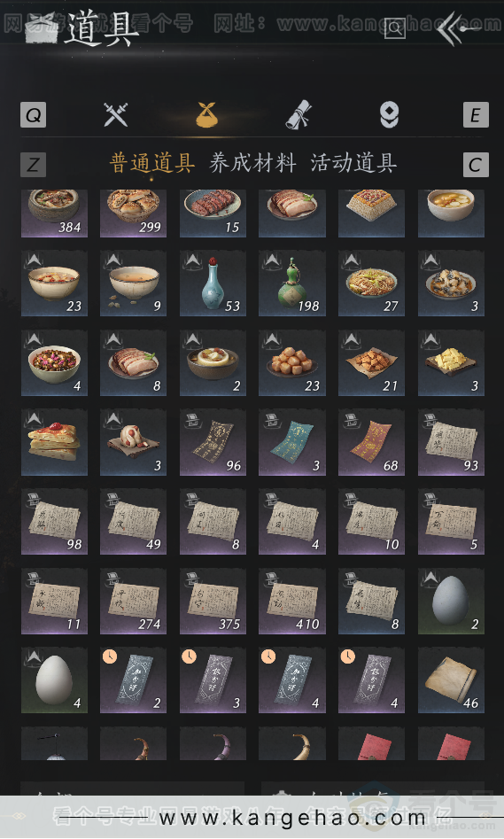
Task: Select the red patterned scroll with 68
Action: tap(371, 442)
